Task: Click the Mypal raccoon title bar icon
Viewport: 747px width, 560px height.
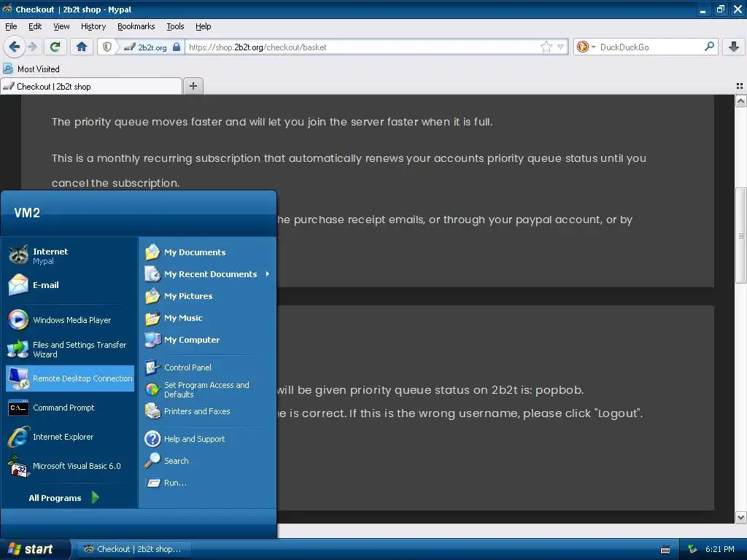Action: 7,9
